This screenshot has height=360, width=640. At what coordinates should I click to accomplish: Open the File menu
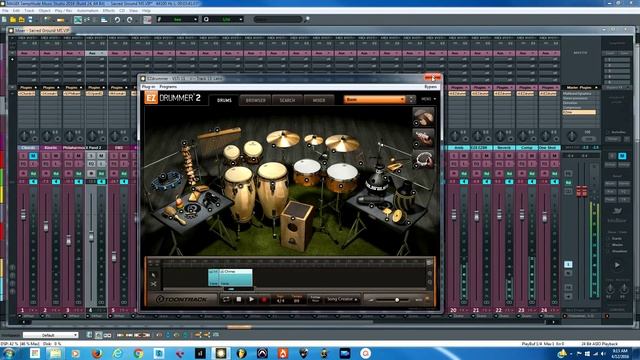click(x=5, y=11)
